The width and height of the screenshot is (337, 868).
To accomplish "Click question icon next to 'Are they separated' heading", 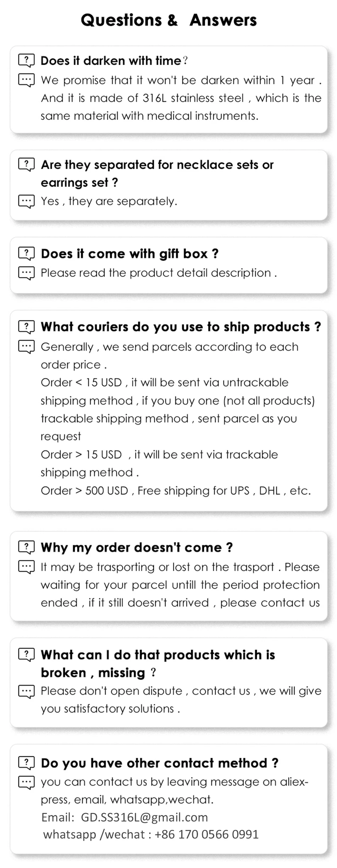I will pyautogui.click(x=26, y=164).
